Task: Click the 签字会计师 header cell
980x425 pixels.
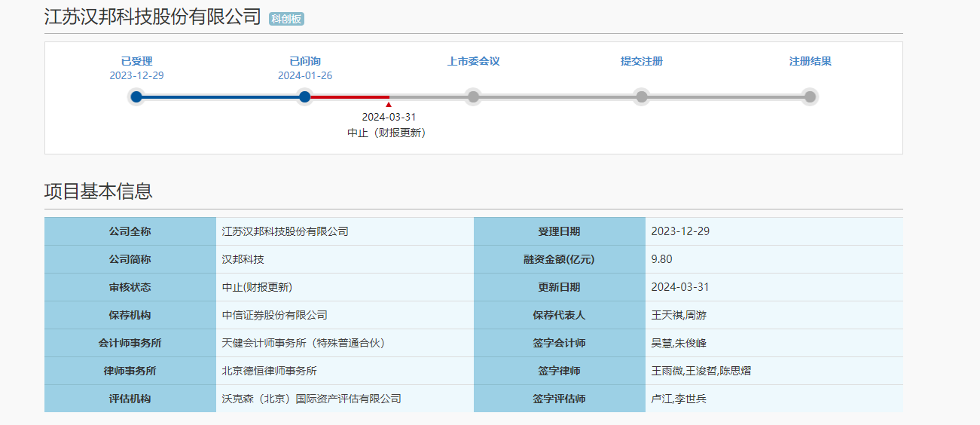Action: tap(560, 343)
